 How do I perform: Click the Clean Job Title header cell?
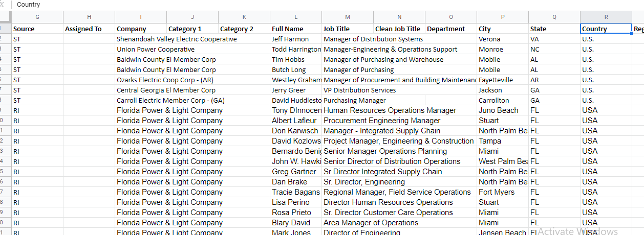(399, 29)
